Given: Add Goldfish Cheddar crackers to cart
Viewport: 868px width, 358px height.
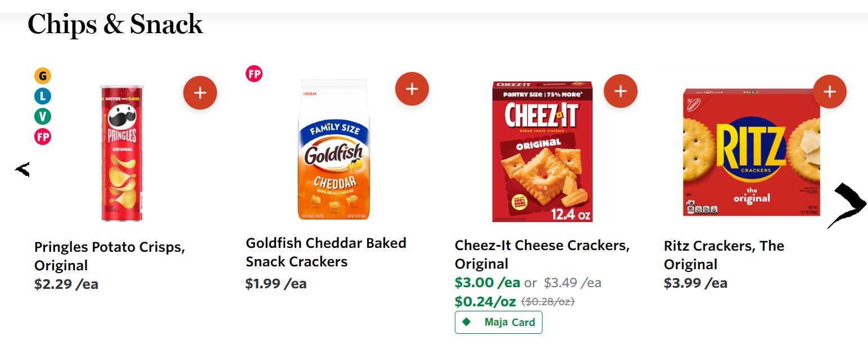Looking at the screenshot, I should (x=412, y=89).
